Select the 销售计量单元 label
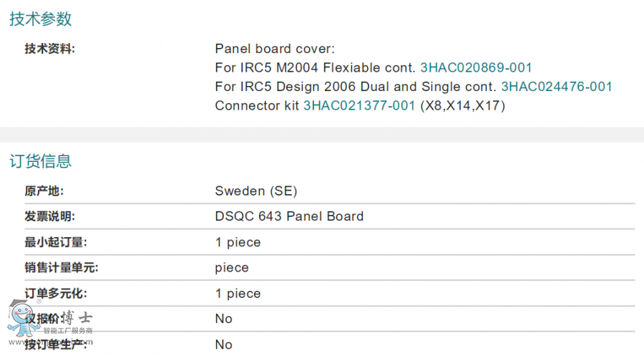The height and width of the screenshot is (356, 644). (x=61, y=268)
